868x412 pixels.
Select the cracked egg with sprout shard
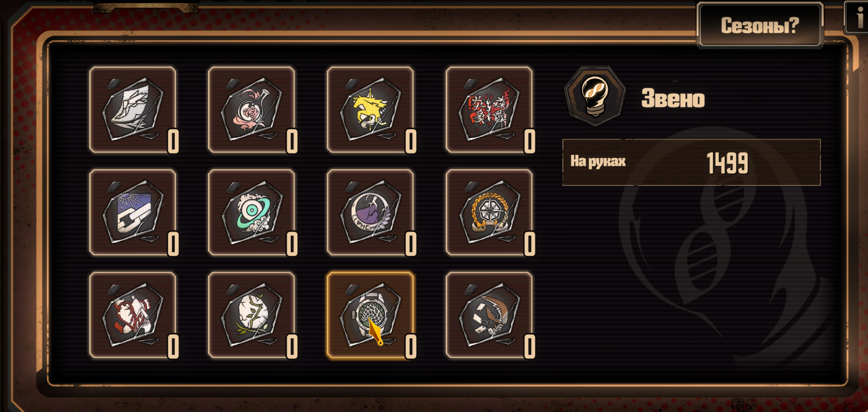point(252,315)
